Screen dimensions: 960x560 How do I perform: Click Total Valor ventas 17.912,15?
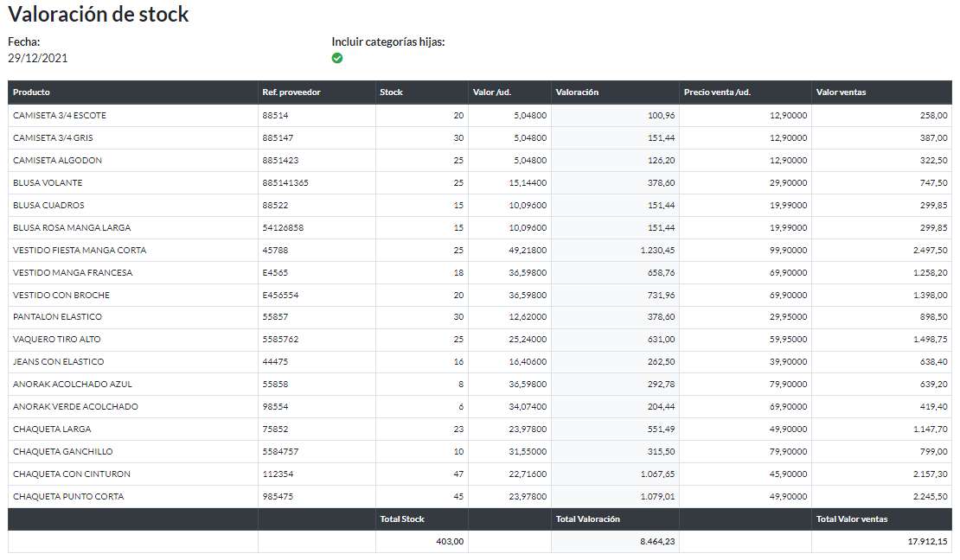[x=929, y=540]
